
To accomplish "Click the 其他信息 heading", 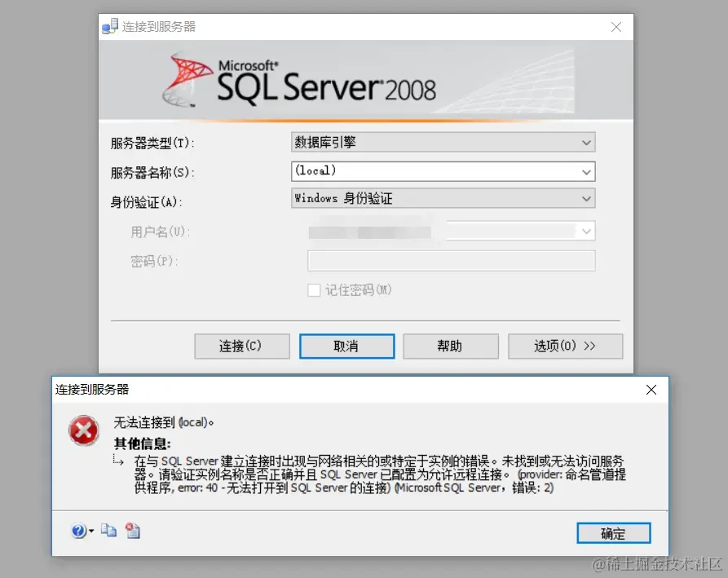I will 143,443.
